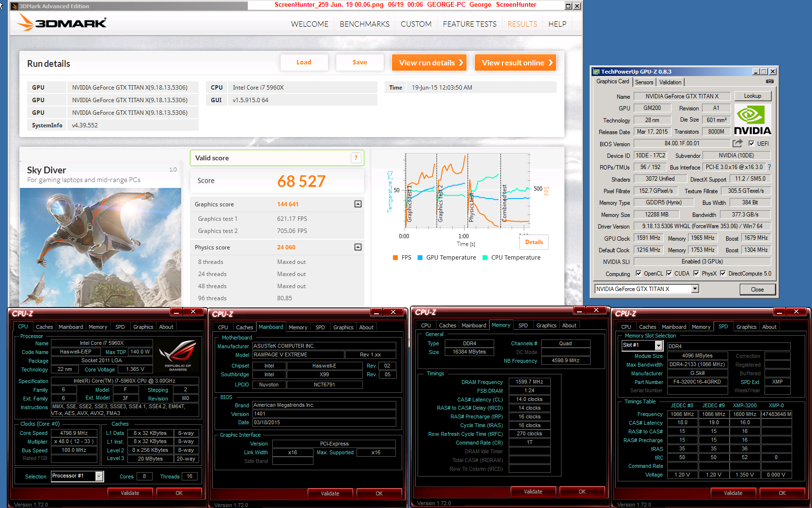Viewport: 812px width, 508px height.
Task: Collapse the Physics score section
Action: 358,247
